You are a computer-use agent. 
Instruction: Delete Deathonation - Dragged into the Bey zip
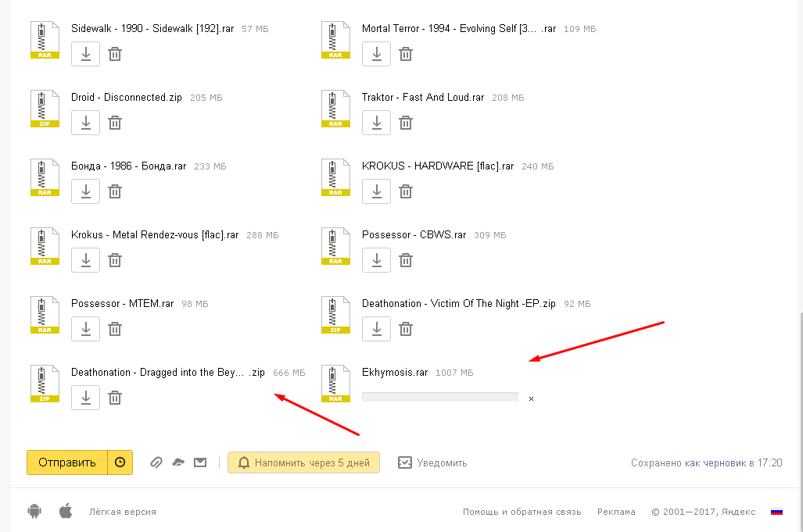(x=115, y=398)
